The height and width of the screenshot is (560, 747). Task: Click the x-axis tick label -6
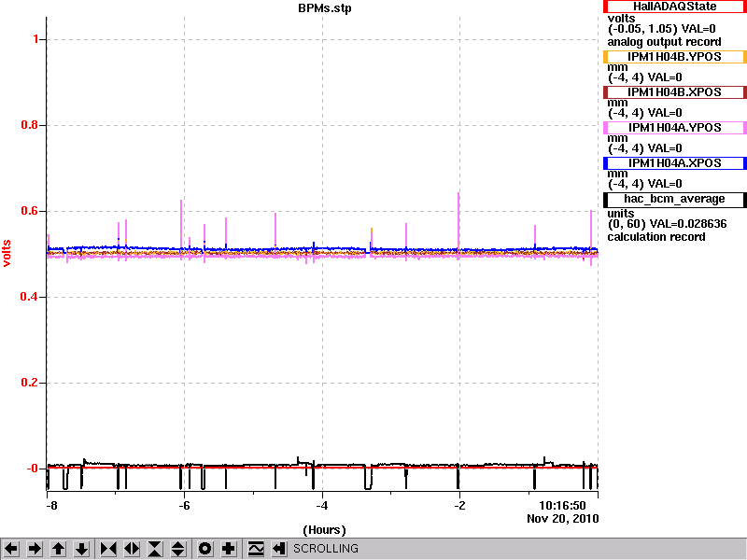[184, 506]
